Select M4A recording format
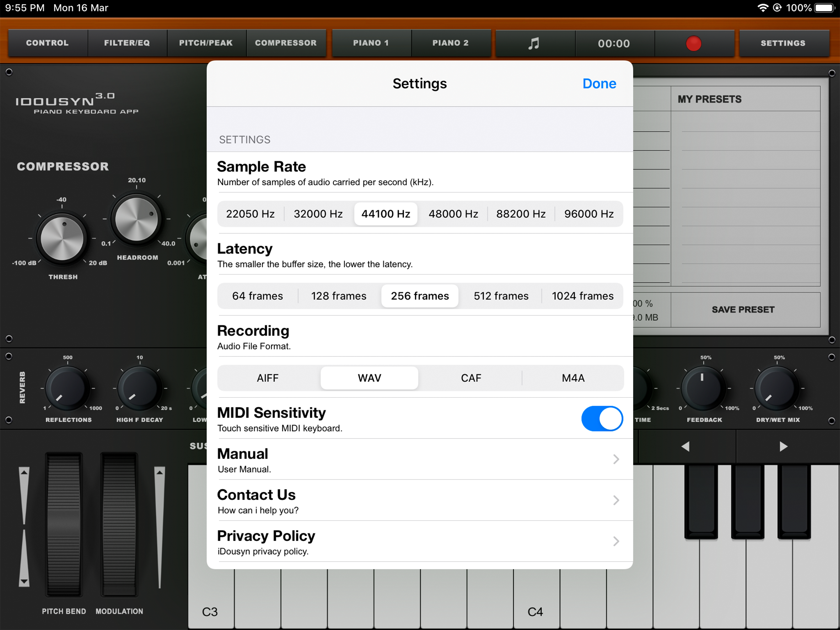 (x=573, y=378)
